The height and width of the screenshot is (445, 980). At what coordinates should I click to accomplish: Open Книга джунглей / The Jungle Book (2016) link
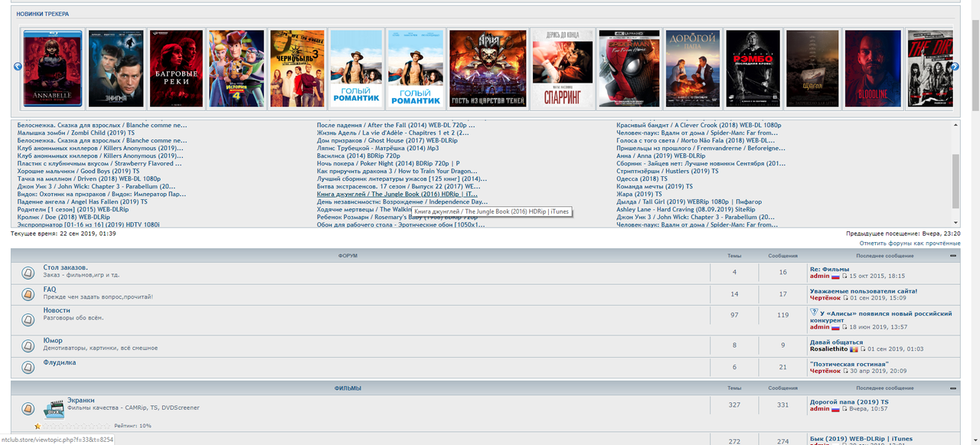click(397, 194)
